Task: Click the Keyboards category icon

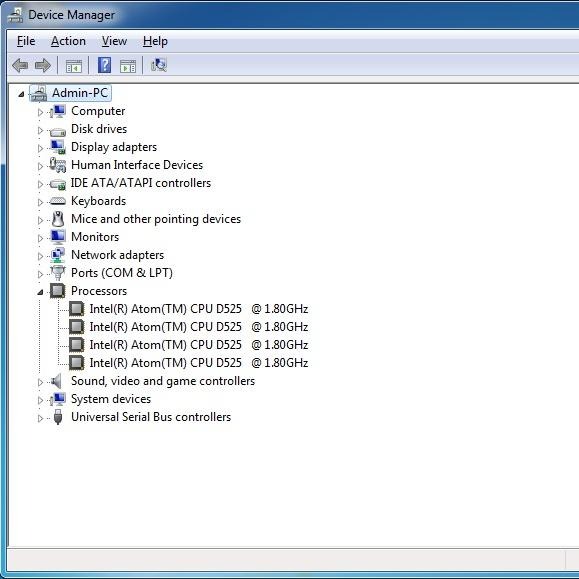Action: pos(58,201)
